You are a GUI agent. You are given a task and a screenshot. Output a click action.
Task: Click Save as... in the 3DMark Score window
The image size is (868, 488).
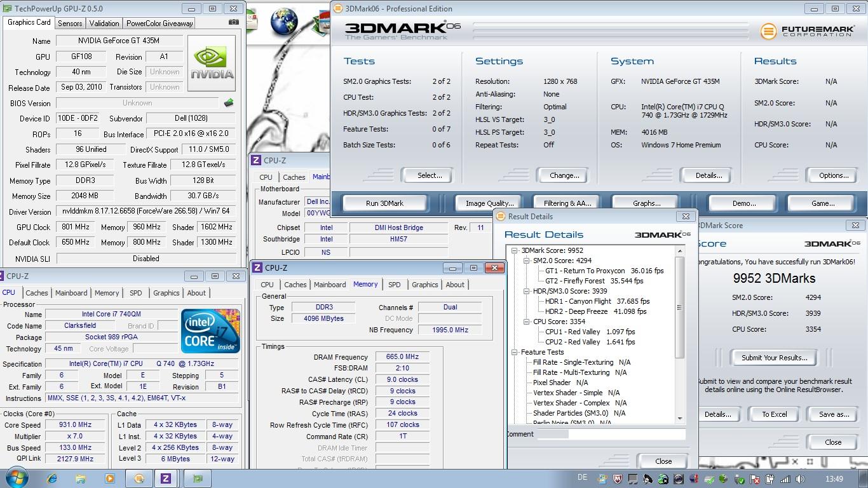(834, 414)
